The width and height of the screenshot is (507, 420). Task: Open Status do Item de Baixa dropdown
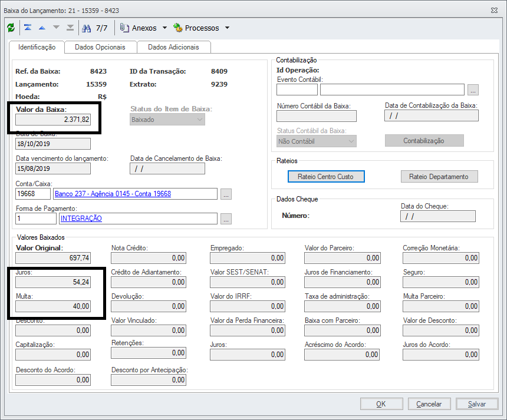tap(167, 120)
